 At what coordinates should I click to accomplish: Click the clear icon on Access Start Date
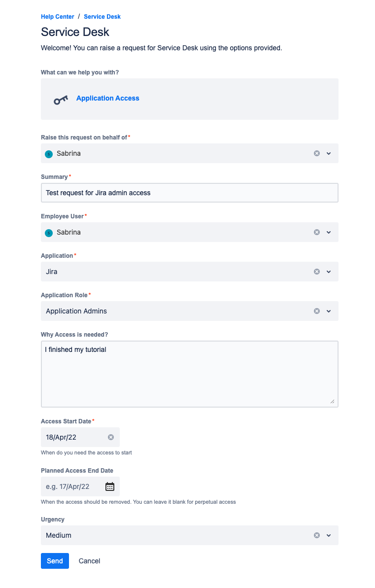[111, 437]
